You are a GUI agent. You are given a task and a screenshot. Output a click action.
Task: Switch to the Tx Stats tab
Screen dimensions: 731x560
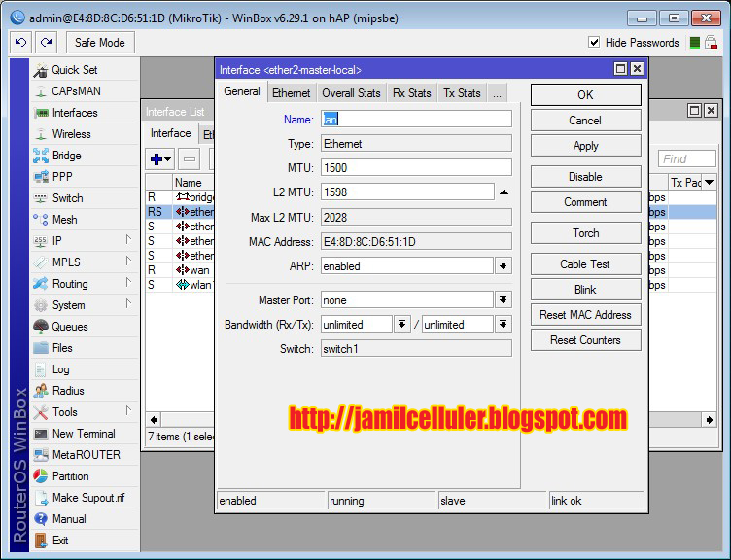[462, 93]
